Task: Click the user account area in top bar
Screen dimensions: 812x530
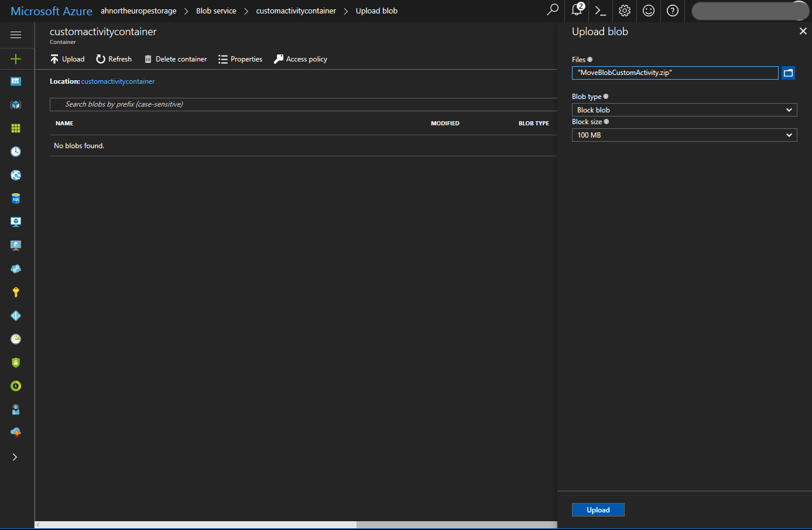Action: coord(749,11)
